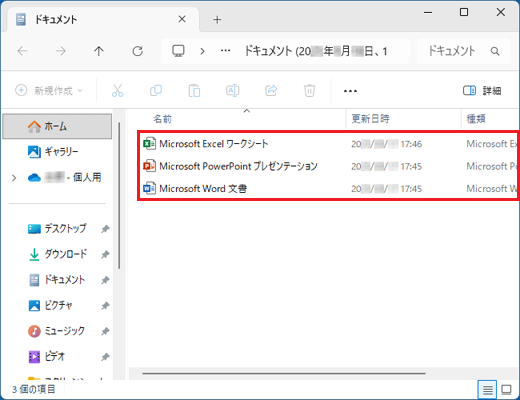Go forward with the right arrow button
The height and width of the screenshot is (400, 520).
click(x=61, y=51)
